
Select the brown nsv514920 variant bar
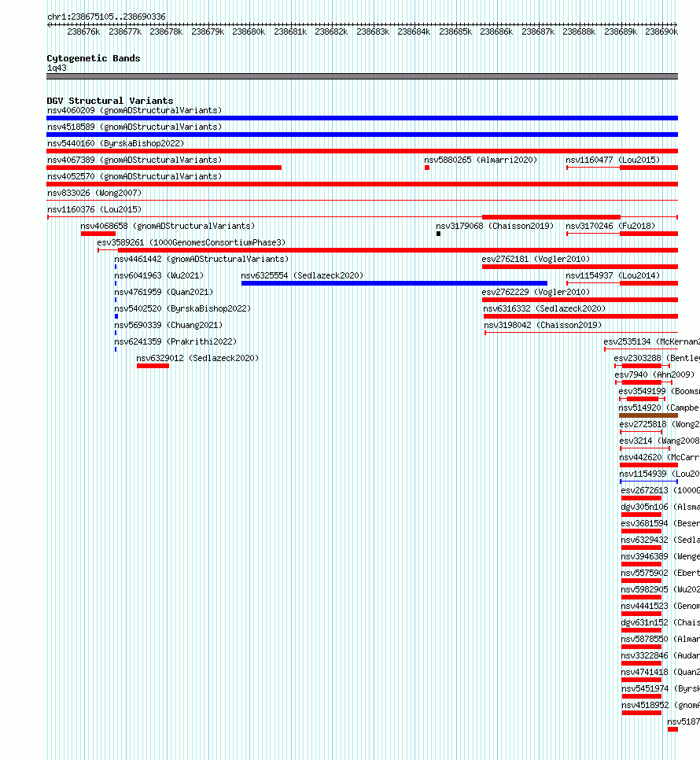click(x=648, y=415)
